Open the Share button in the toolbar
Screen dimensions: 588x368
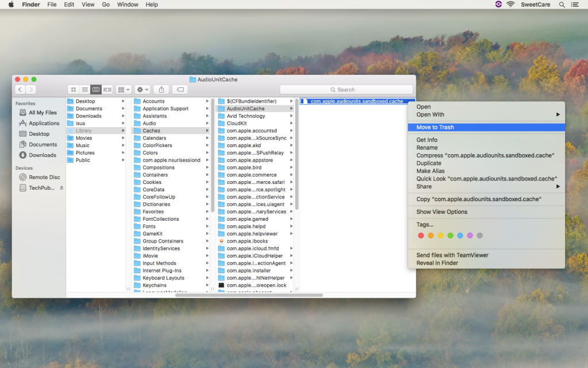pos(161,89)
